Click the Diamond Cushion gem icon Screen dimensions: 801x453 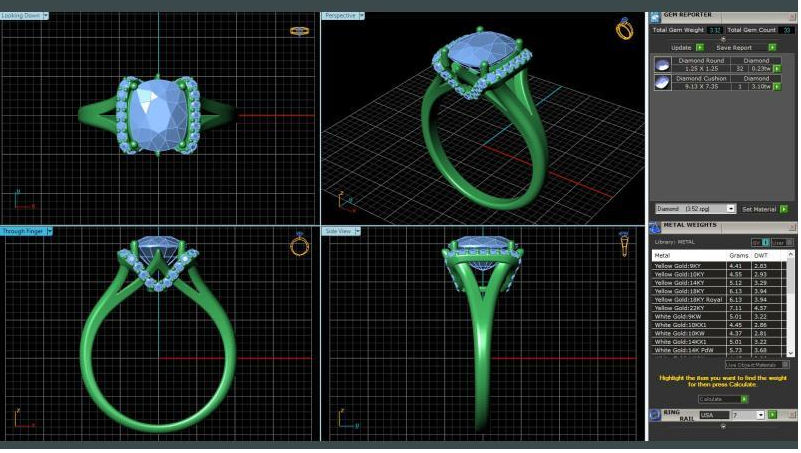tap(661, 83)
